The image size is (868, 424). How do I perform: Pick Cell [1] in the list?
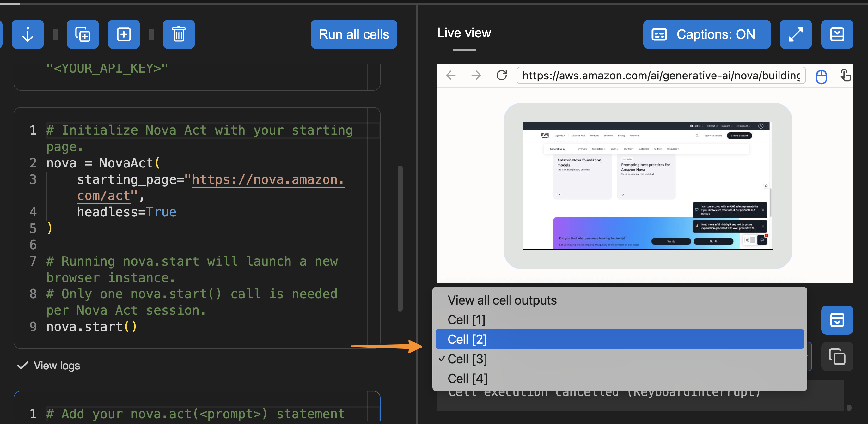click(x=466, y=320)
